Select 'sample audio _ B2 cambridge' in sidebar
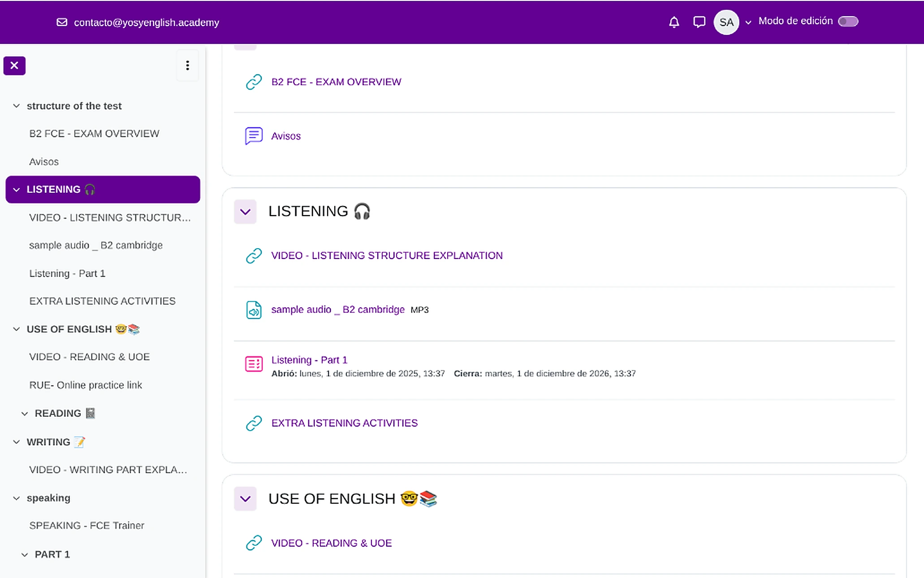Image resolution: width=924 pixels, height=578 pixels. point(96,246)
